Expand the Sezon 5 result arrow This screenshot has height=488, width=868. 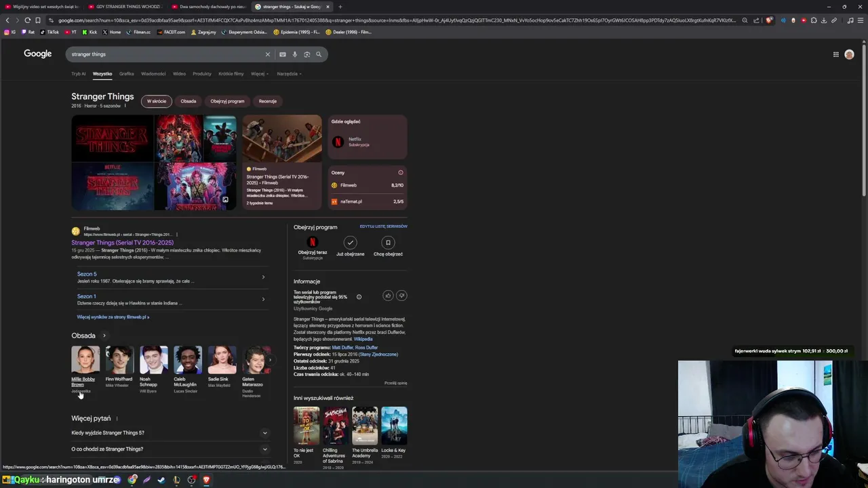(263, 277)
